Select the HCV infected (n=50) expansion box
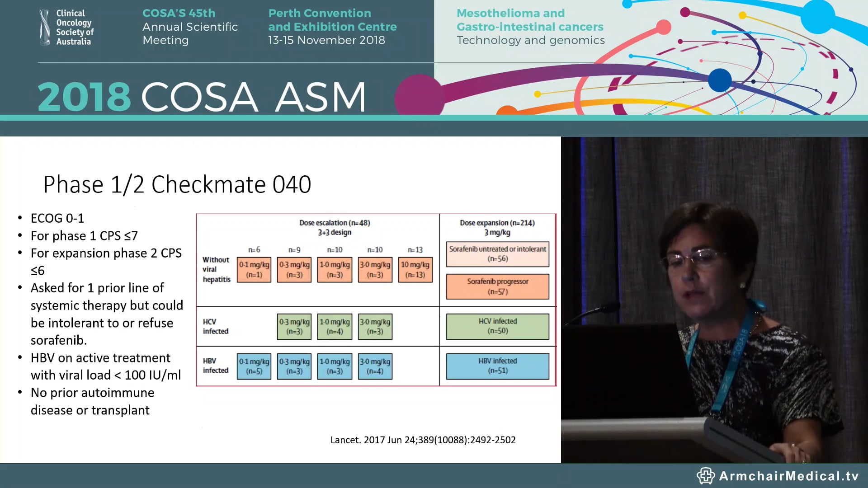 [497, 326]
